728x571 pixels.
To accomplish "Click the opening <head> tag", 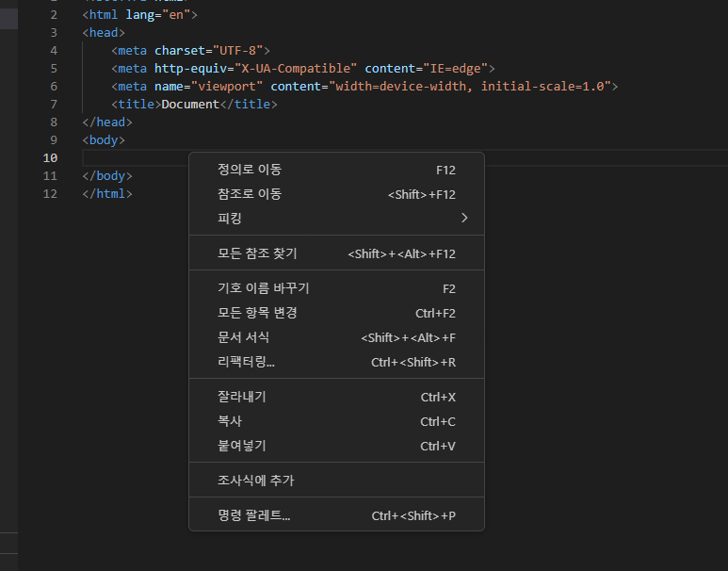I will (x=104, y=33).
